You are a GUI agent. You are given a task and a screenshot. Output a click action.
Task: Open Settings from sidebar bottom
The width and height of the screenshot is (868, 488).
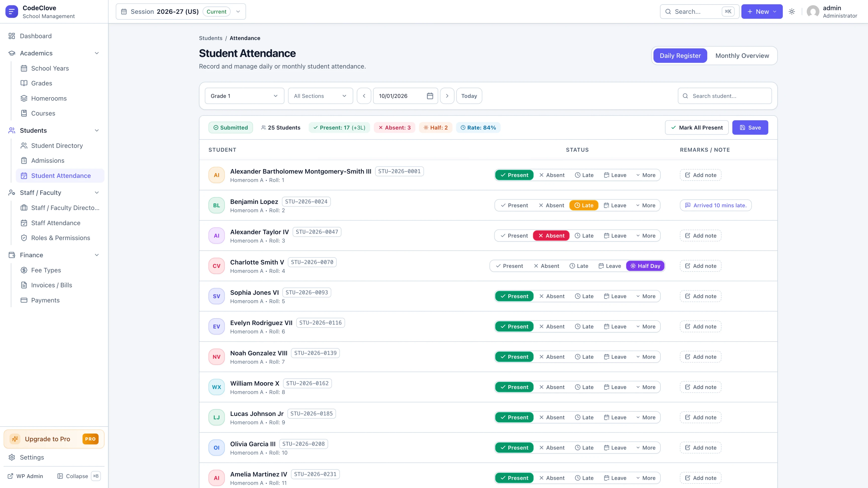click(x=54, y=457)
